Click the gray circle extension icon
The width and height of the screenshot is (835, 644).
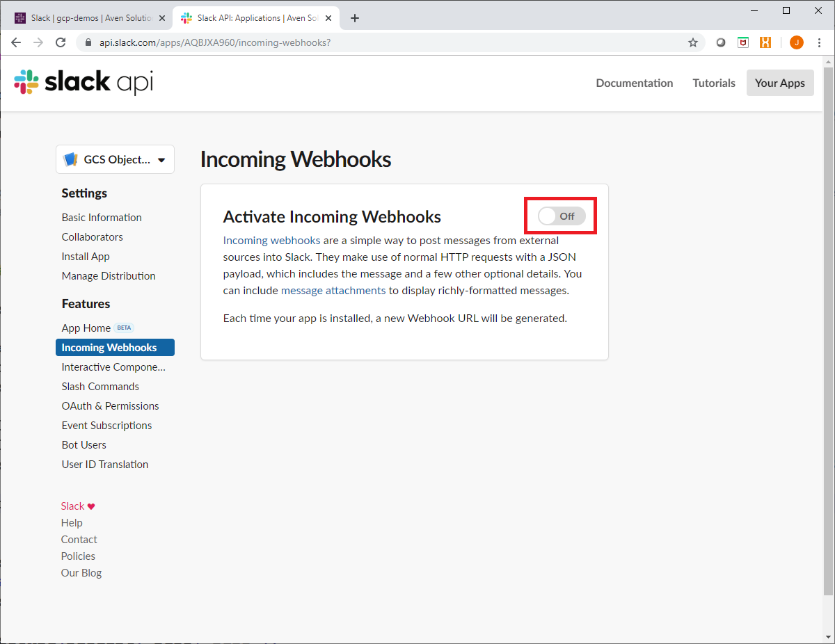coord(721,42)
